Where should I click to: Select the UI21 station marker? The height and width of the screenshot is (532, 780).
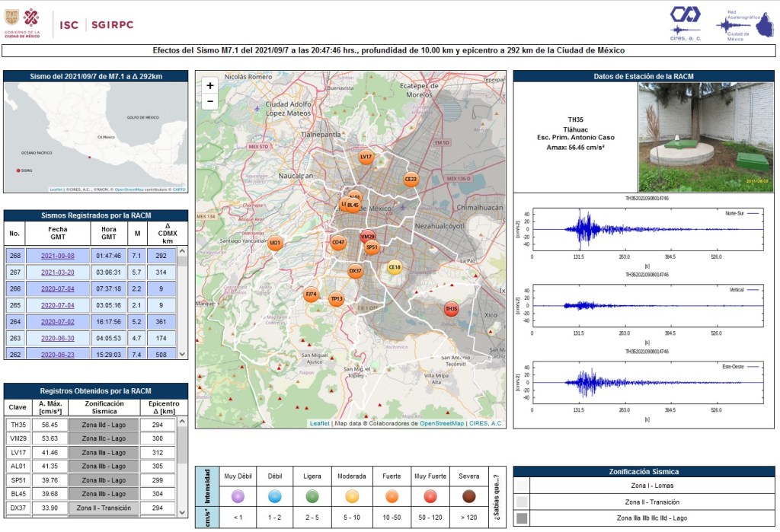(275, 244)
